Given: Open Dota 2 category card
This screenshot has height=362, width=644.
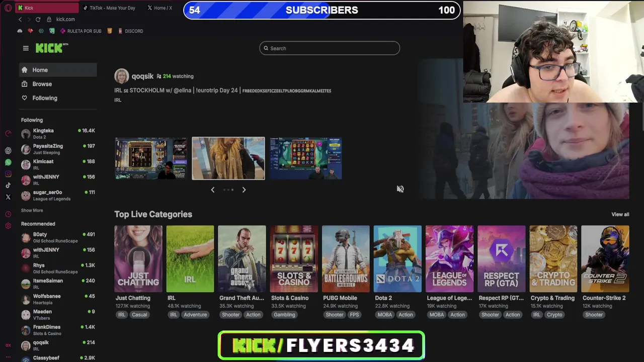Looking at the screenshot, I should 397,259.
